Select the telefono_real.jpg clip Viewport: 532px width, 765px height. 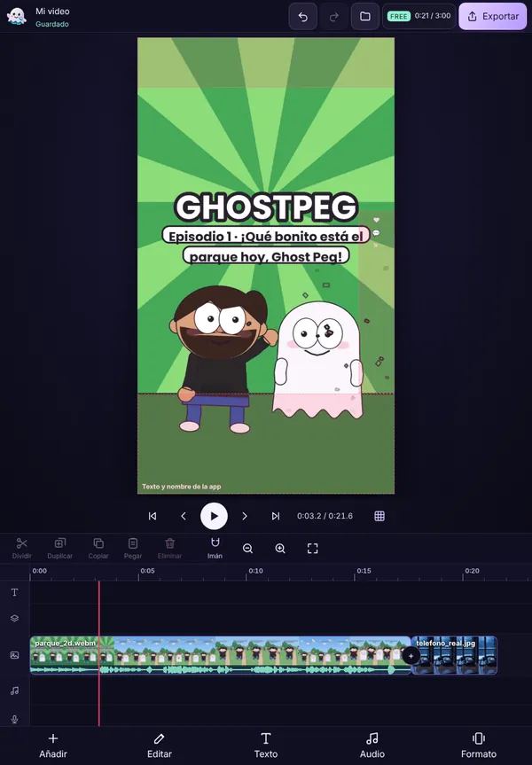tap(454, 655)
